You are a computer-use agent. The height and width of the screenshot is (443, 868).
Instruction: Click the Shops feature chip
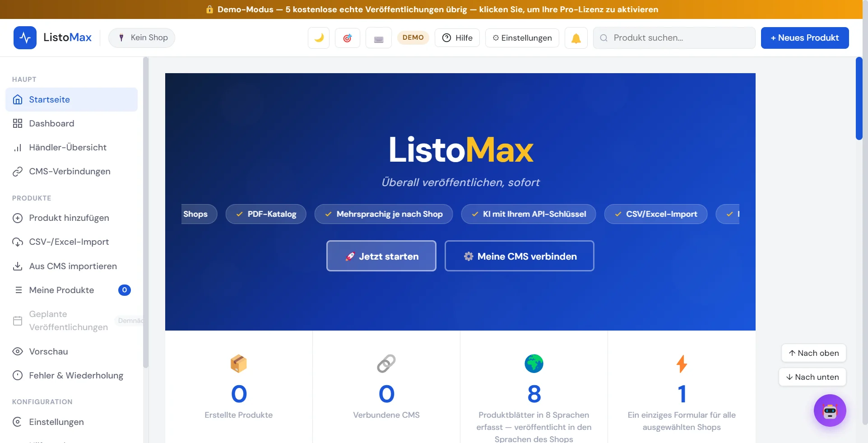(199, 214)
